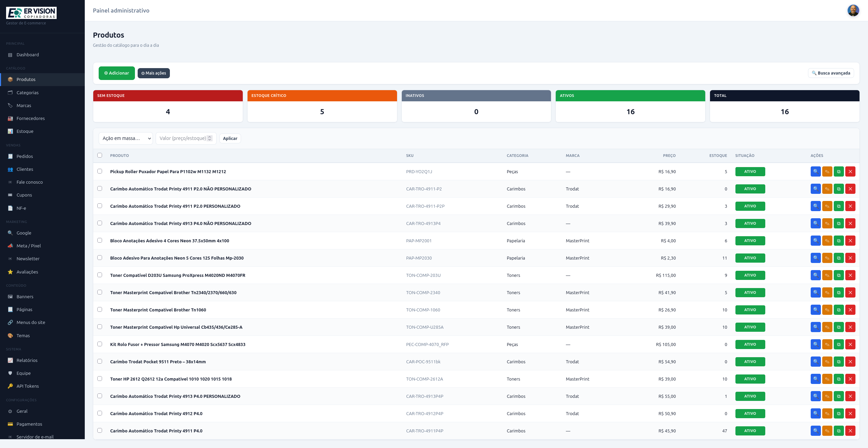The width and height of the screenshot is (868, 448).
Task: Click the Meta / Pixel megaphone icon
Action: tap(10, 246)
